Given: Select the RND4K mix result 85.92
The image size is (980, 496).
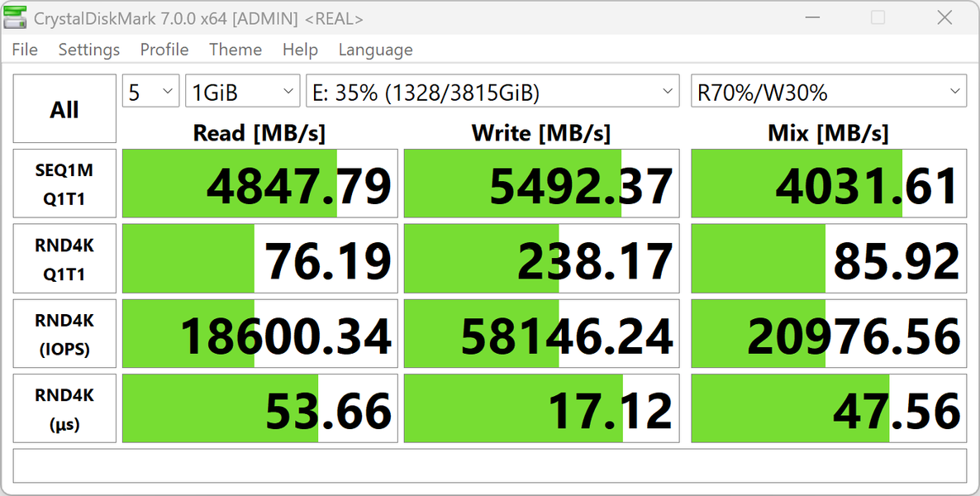Looking at the screenshot, I should [x=829, y=259].
